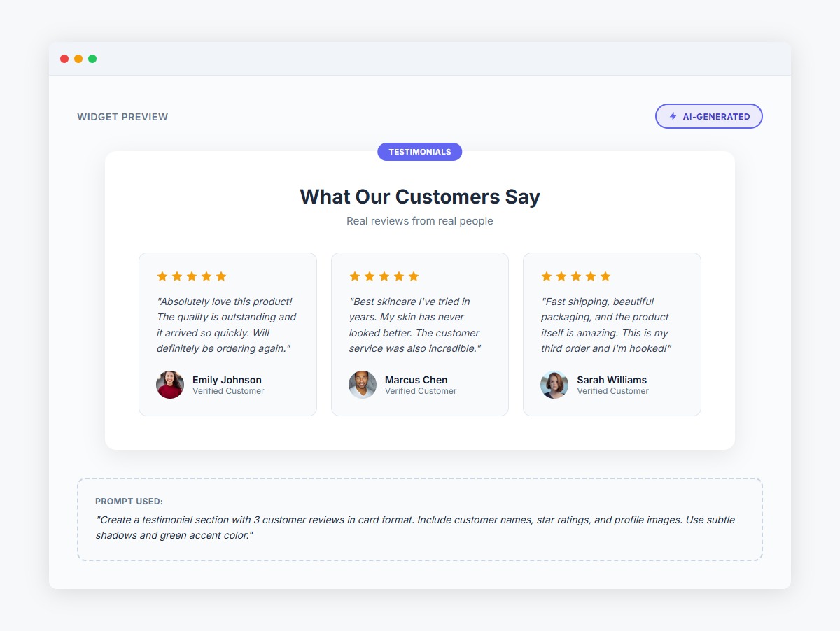
Task: Click the TESTIMONIALS pill label
Action: coord(420,152)
